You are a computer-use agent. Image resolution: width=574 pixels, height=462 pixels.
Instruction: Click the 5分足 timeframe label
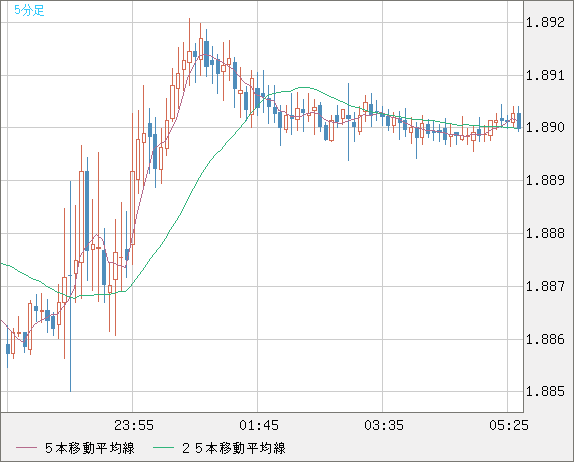(29, 10)
